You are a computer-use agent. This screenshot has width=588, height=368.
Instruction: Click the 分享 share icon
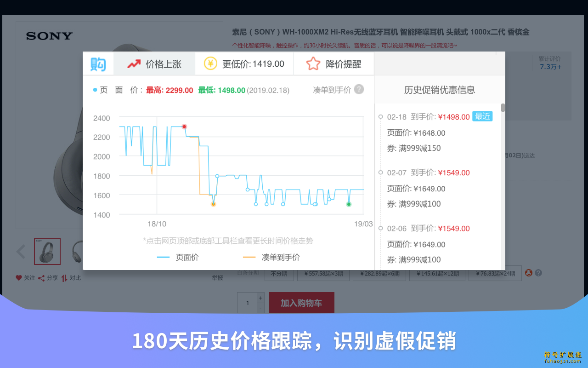[x=41, y=278]
